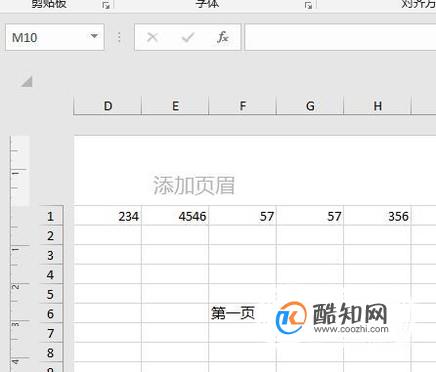
Task: Select column D header
Action: [x=108, y=106]
